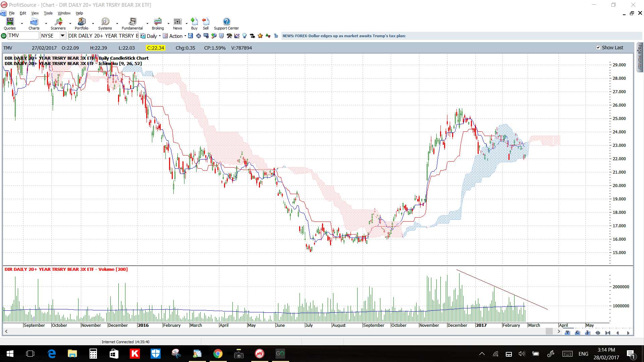Open the Edit menu
The image size is (644, 362).
pos(23,13)
